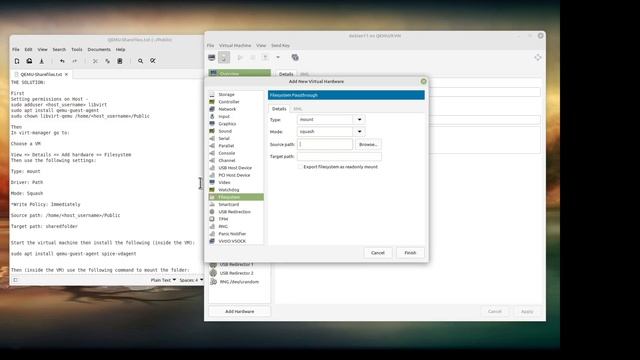Click the pause virtual machine icon

[253, 58]
